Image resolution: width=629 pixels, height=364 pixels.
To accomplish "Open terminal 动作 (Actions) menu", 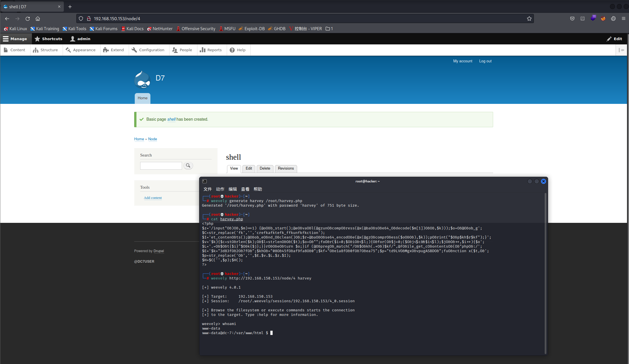I will tap(220, 189).
